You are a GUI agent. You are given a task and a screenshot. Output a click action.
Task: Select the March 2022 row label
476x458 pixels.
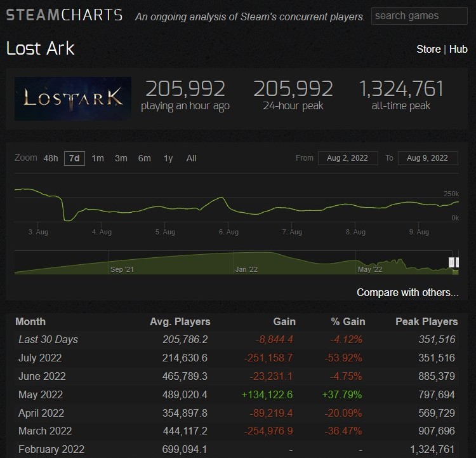pyautogui.click(x=45, y=431)
